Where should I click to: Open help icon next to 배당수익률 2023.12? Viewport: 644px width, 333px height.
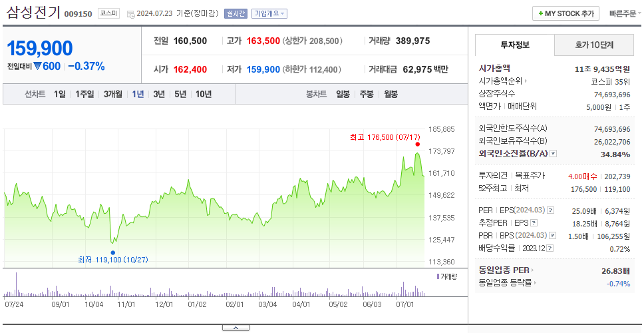[x=550, y=248]
